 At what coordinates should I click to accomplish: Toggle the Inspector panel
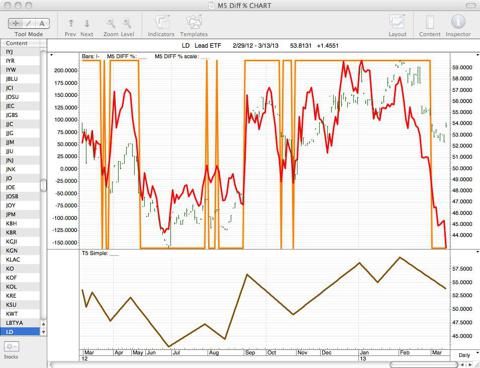458,22
